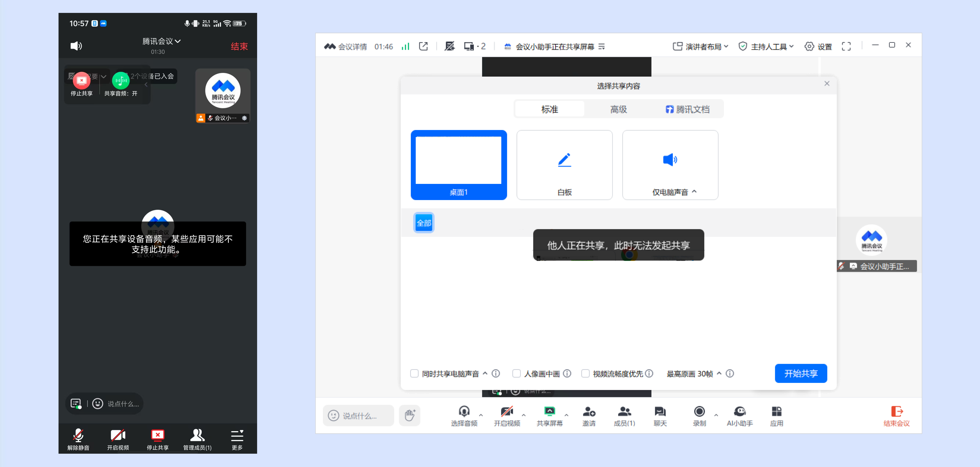Click 共享屏幕 in the desktop toolbar
980x467 pixels.
tap(549, 416)
